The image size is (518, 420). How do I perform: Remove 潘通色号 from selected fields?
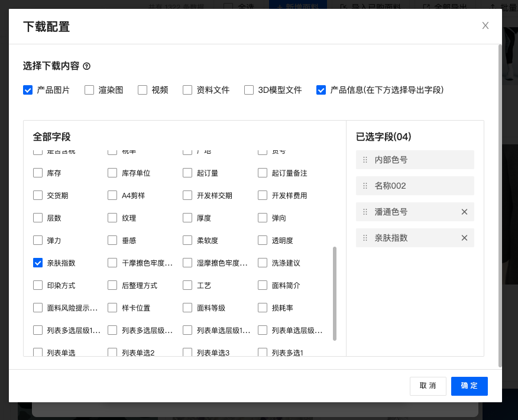464,212
